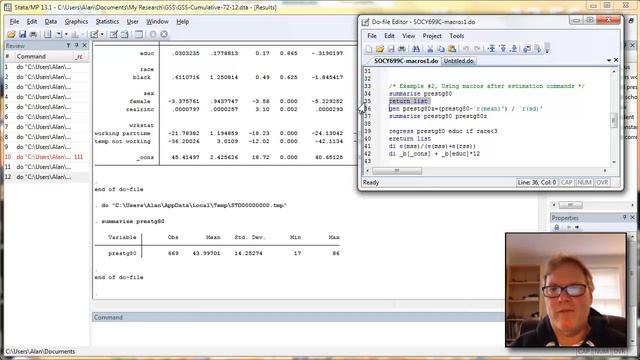Toggle OVR indicator in Do-file Editor status bar
The height and width of the screenshot is (360, 640).
pyautogui.click(x=602, y=182)
